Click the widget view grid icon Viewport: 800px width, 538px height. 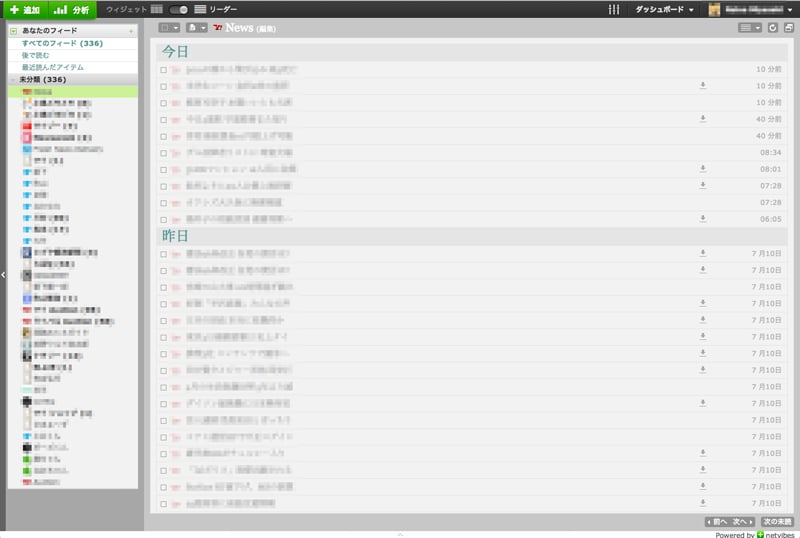pyautogui.click(x=157, y=9)
